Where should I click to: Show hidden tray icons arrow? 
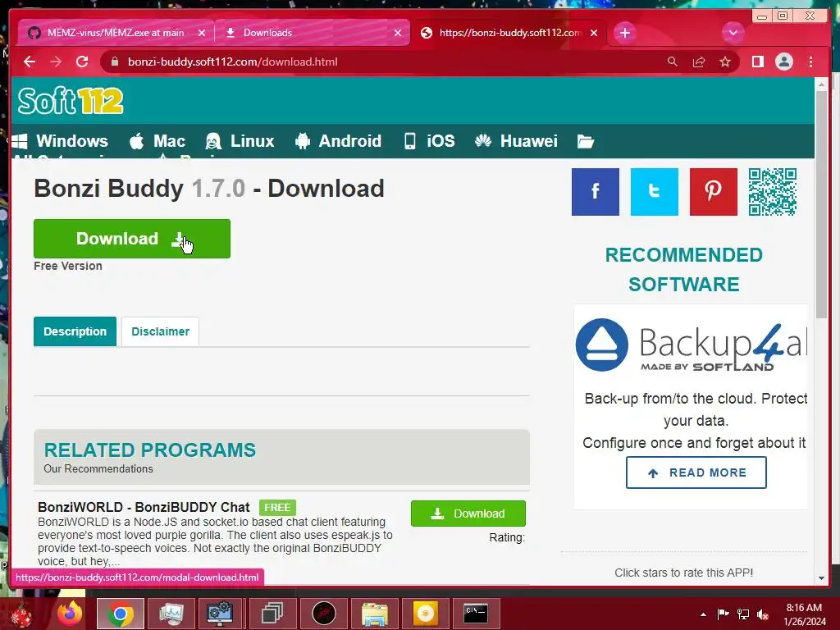[x=703, y=614]
